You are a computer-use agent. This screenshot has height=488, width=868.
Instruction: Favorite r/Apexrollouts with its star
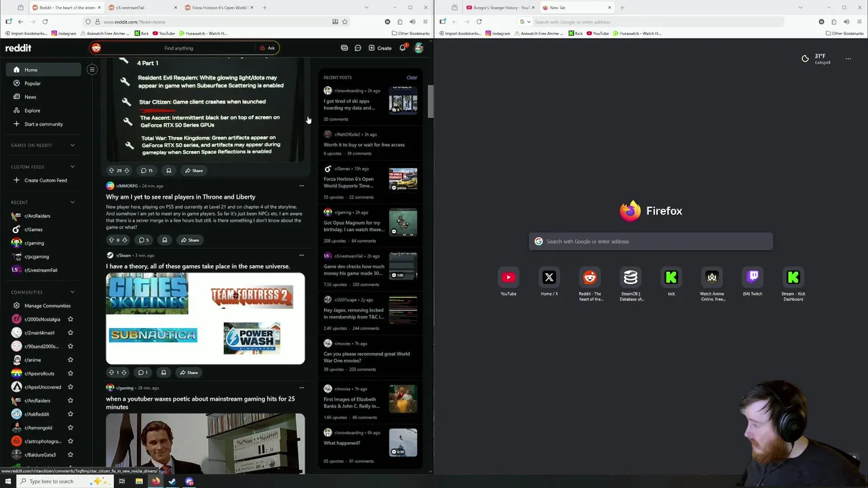coord(70,373)
